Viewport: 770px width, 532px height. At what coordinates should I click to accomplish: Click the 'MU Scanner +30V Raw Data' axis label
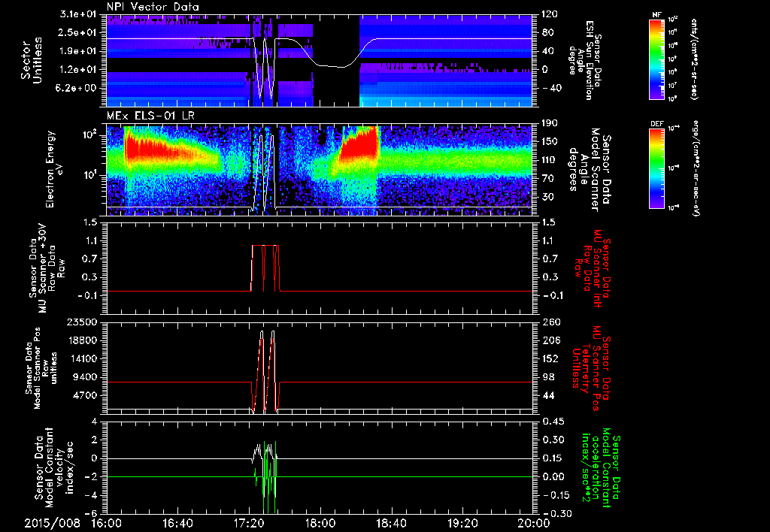pyautogui.click(x=47, y=268)
